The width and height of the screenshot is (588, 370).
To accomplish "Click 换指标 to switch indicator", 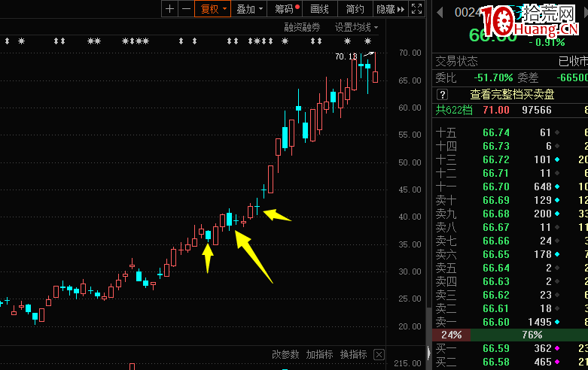I will pyautogui.click(x=353, y=354).
